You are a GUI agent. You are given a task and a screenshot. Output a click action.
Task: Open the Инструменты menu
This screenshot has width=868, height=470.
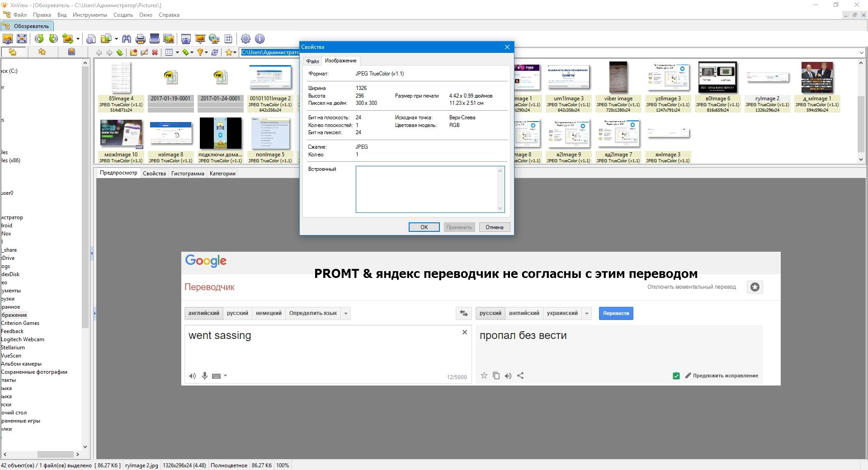90,15
